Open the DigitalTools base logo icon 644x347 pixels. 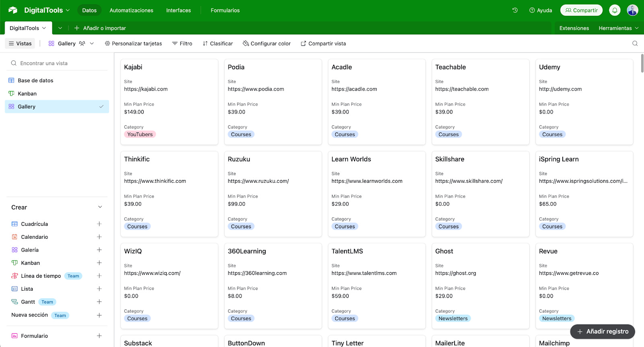pyautogui.click(x=13, y=10)
